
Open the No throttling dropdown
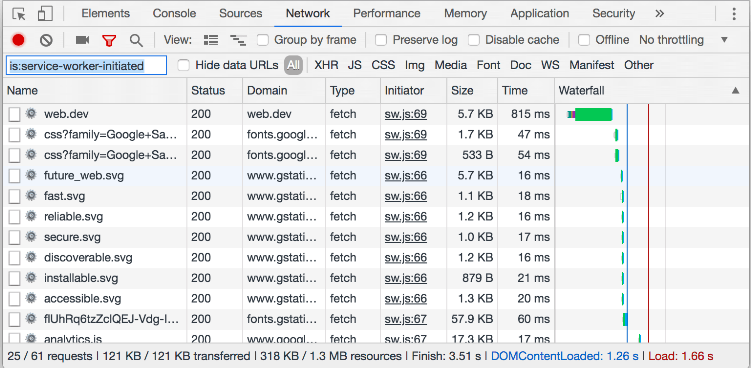(x=683, y=40)
